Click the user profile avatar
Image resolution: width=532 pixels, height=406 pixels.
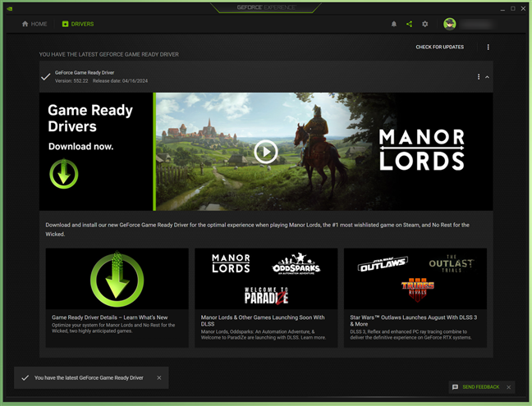coord(450,24)
